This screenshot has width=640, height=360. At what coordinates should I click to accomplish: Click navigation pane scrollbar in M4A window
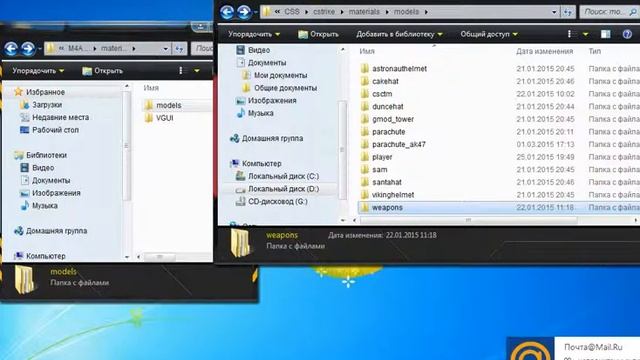tap(127, 145)
